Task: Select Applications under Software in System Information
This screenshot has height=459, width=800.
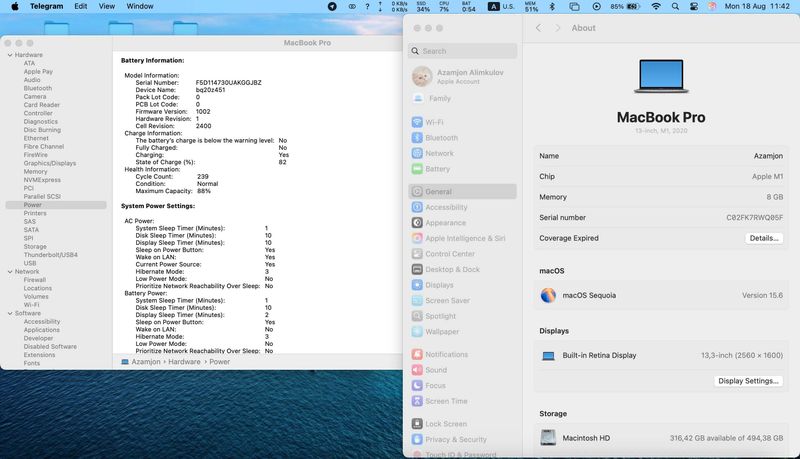Action: click(41, 330)
